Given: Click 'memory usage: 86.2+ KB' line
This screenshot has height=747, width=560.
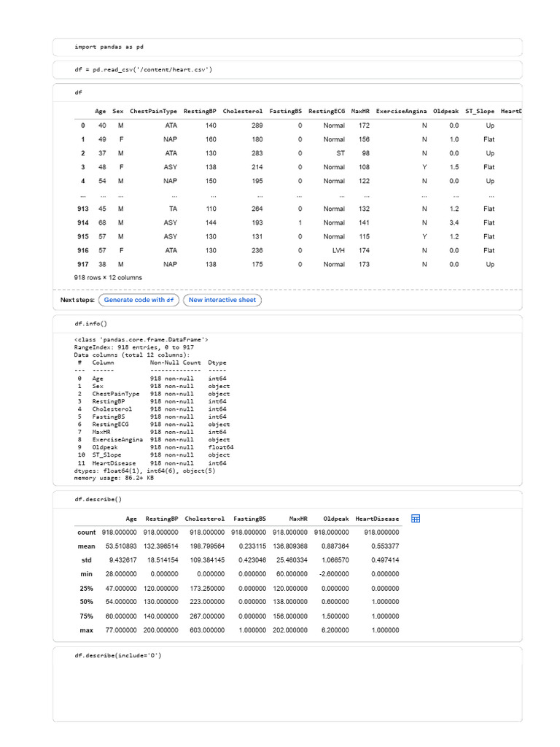Looking at the screenshot, I should pos(114,478).
